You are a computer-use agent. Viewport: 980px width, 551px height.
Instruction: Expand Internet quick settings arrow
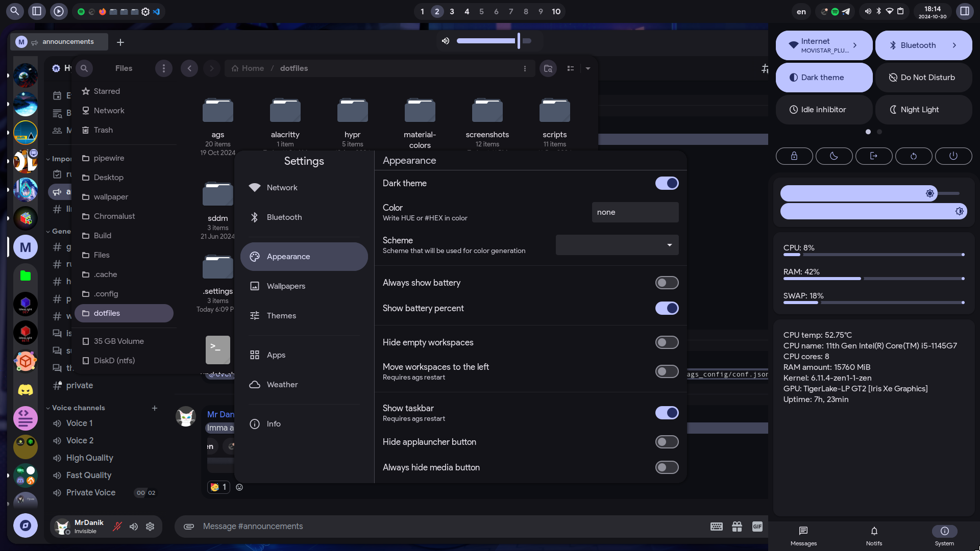(x=855, y=45)
